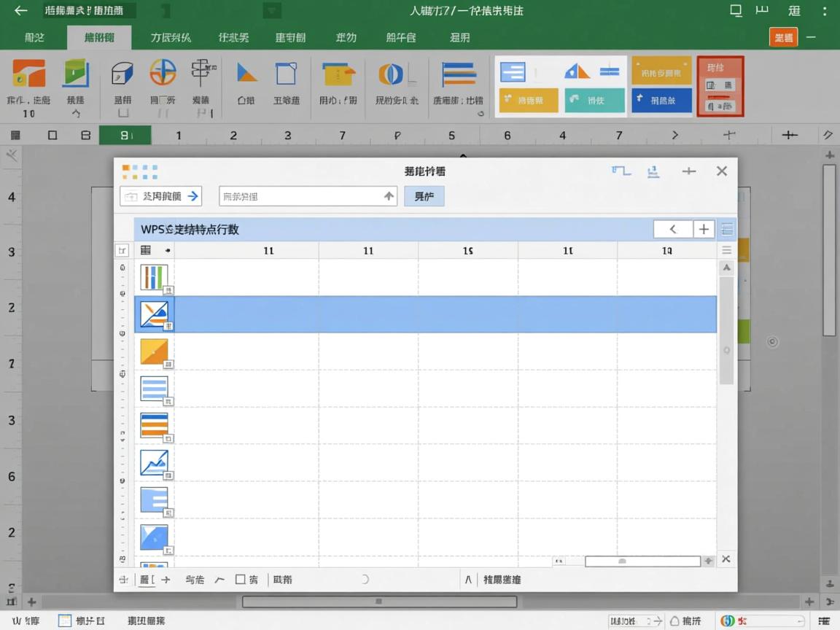840x630 pixels.
Task: Choose the blue line chart thumbnail in list
Action: (154, 462)
